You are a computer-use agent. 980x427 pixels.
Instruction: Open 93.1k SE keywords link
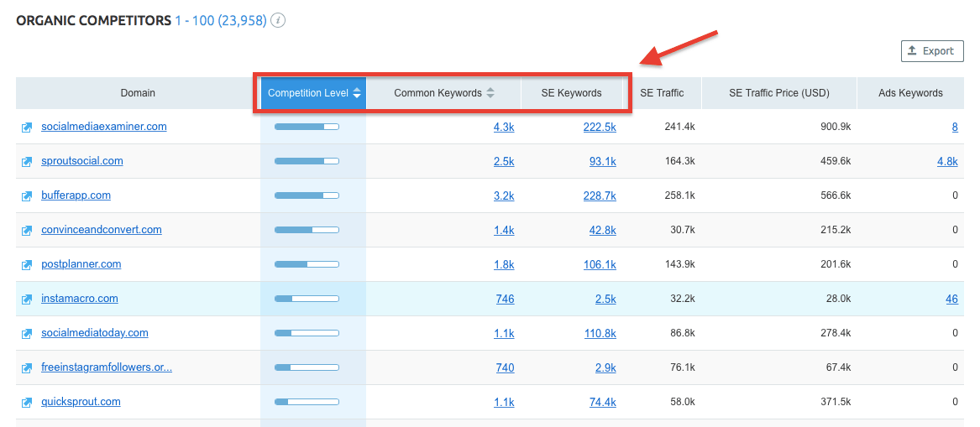602,161
